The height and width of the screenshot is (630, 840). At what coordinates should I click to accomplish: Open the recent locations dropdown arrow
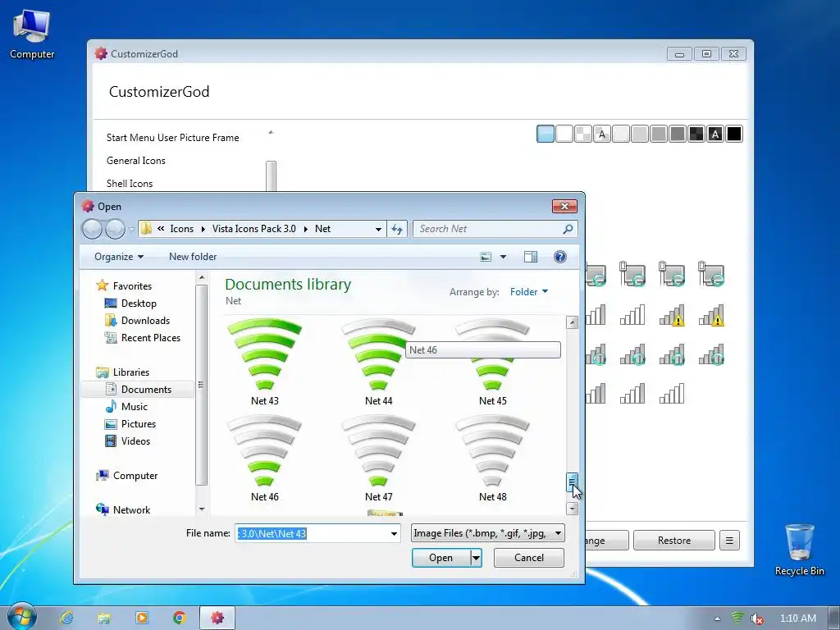pyautogui.click(x=131, y=230)
